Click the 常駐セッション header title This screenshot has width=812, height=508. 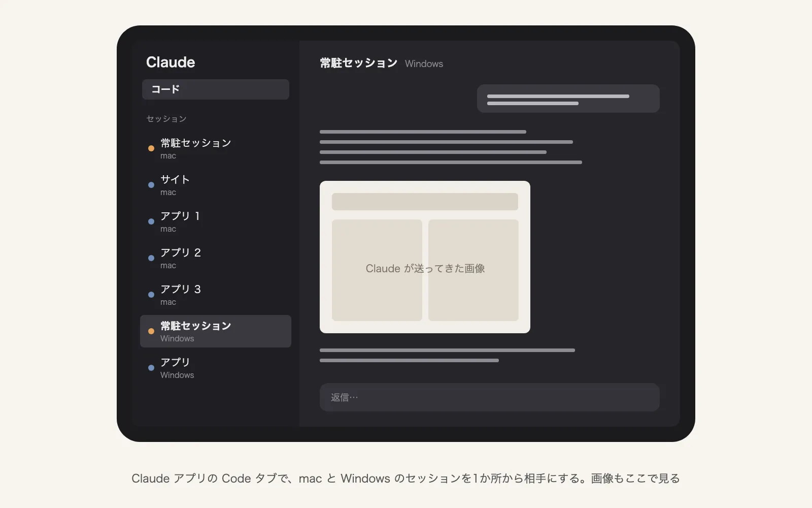tap(359, 63)
